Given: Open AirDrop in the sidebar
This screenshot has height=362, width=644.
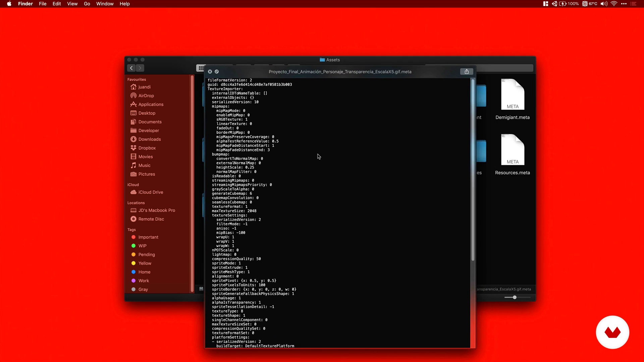Looking at the screenshot, I should 146,96.
